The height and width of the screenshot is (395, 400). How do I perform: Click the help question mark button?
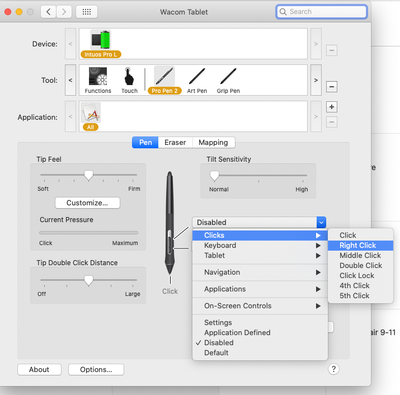[x=333, y=369]
